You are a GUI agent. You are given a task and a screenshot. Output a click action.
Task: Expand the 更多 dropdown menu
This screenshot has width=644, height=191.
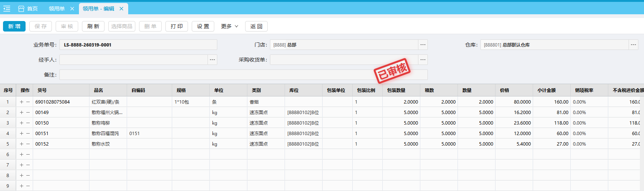point(229,26)
